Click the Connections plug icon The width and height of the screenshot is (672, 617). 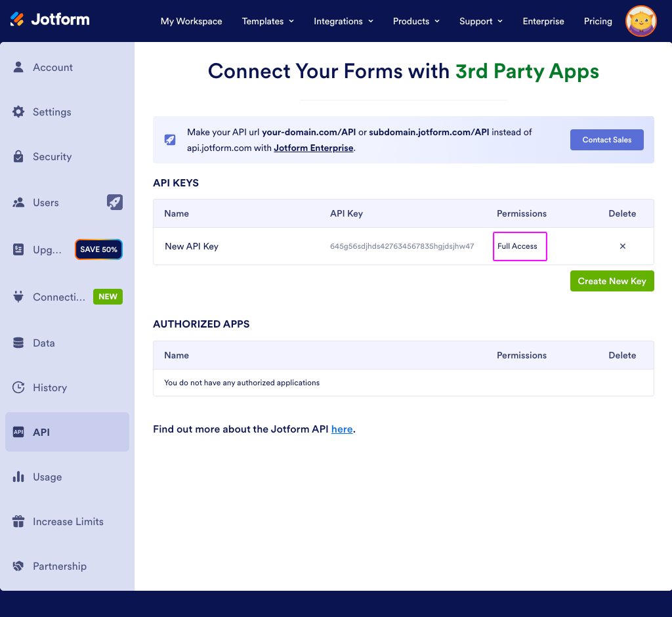pyautogui.click(x=18, y=296)
